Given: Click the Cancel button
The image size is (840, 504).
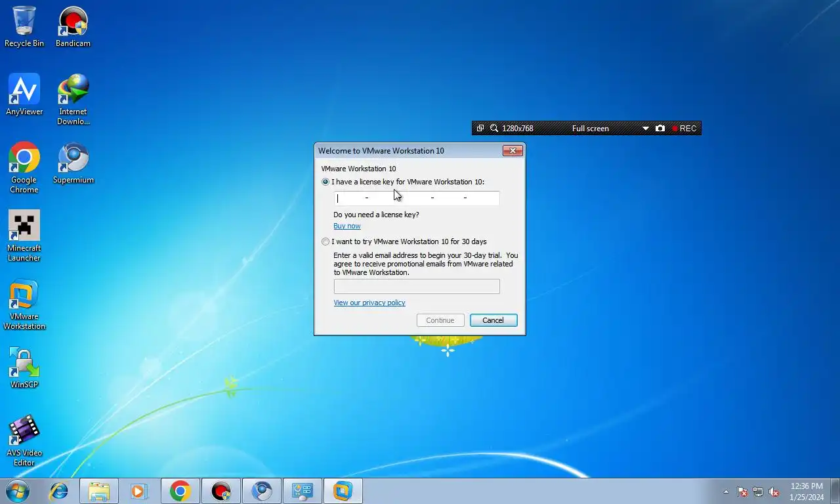Looking at the screenshot, I should 493,320.
